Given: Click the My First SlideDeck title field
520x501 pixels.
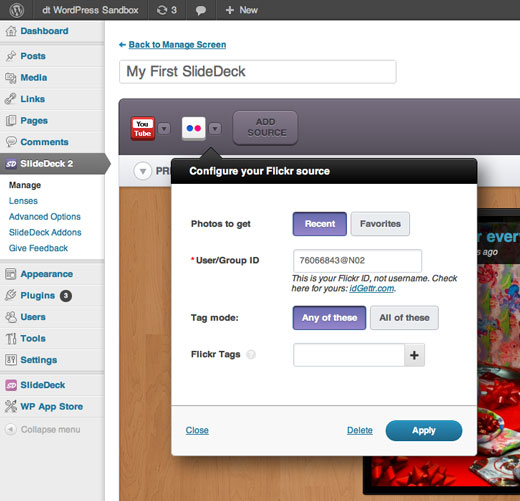Looking at the screenshot, I should point(258,72).
